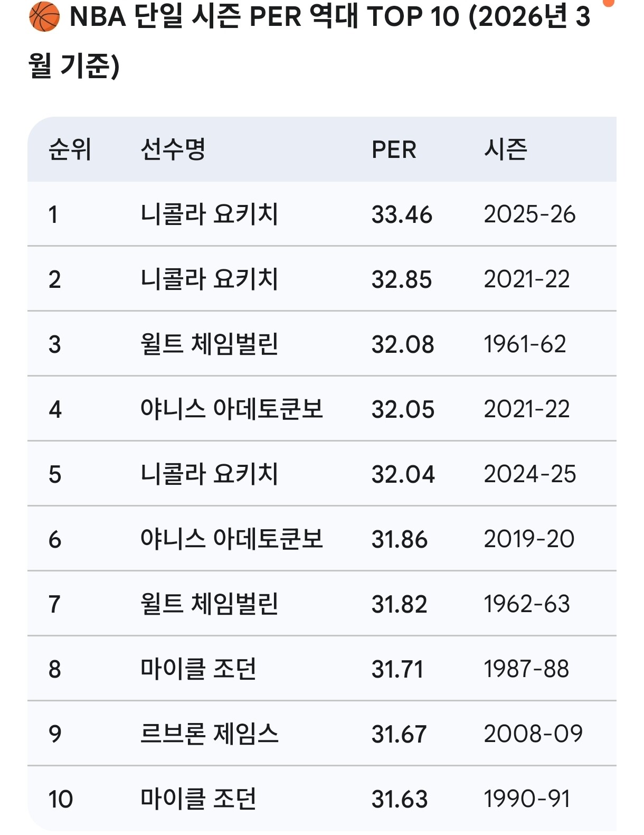The image size is (644, 835).
Task: Click the rank number 10
Action: tap(60, 799)
